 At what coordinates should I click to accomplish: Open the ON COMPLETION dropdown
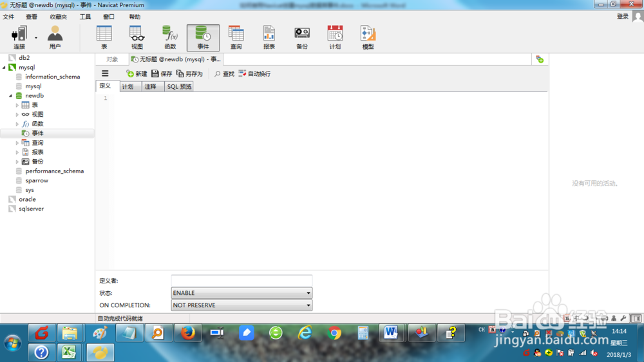241,305
